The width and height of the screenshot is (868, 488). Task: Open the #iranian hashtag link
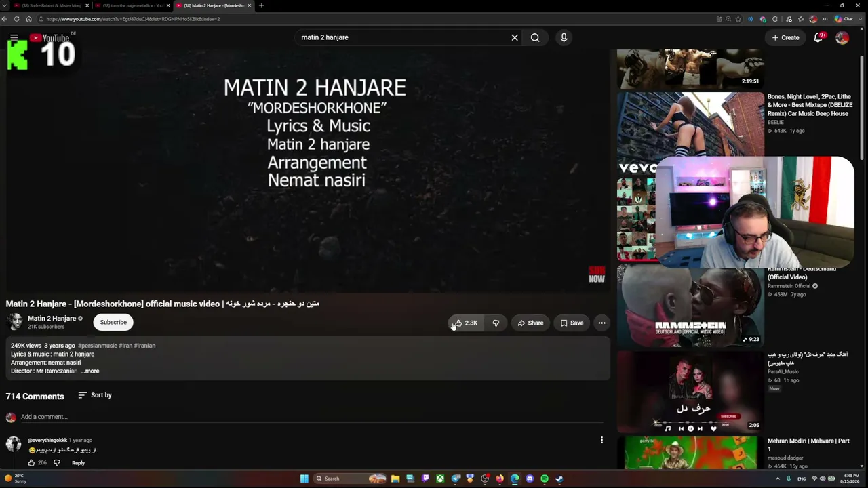(145, 346)
